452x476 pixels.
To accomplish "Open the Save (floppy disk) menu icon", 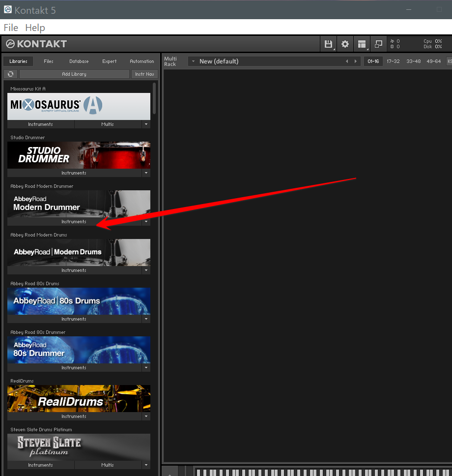I will tap(329, 44).
